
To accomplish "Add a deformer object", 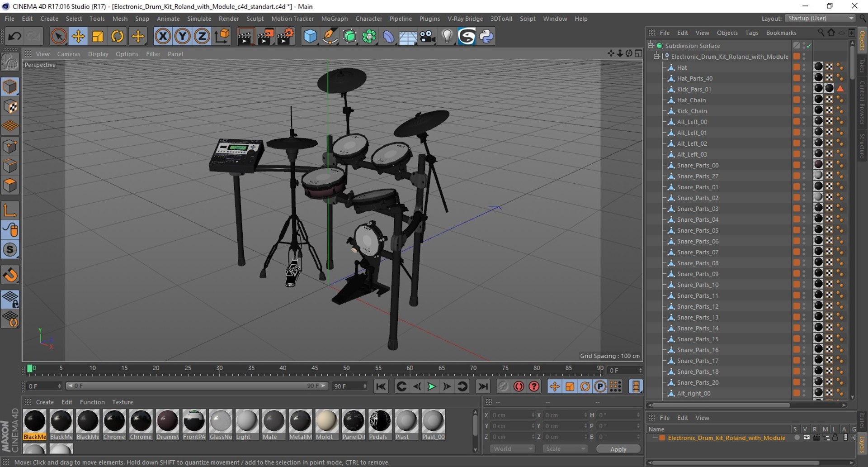I will (x=388, y=36).
